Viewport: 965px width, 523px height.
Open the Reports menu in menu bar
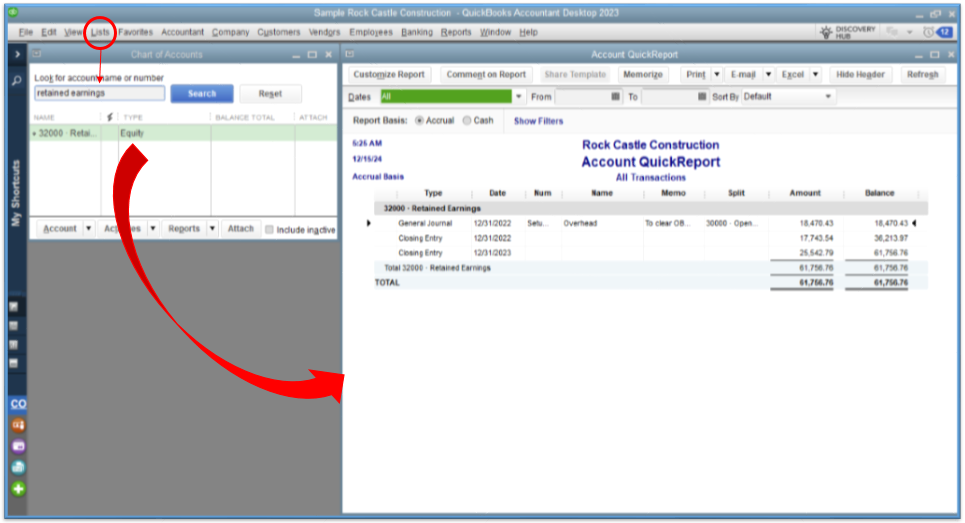click(x=456, y=32)
